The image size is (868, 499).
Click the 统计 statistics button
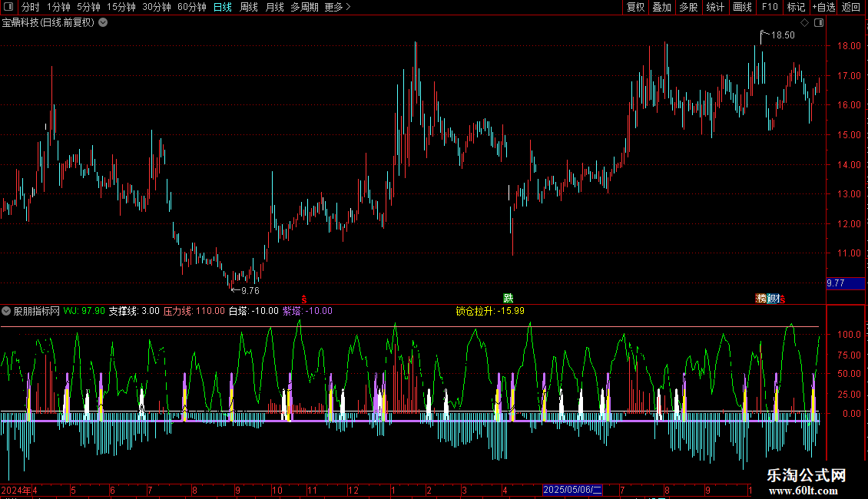[x=715, y=7]
